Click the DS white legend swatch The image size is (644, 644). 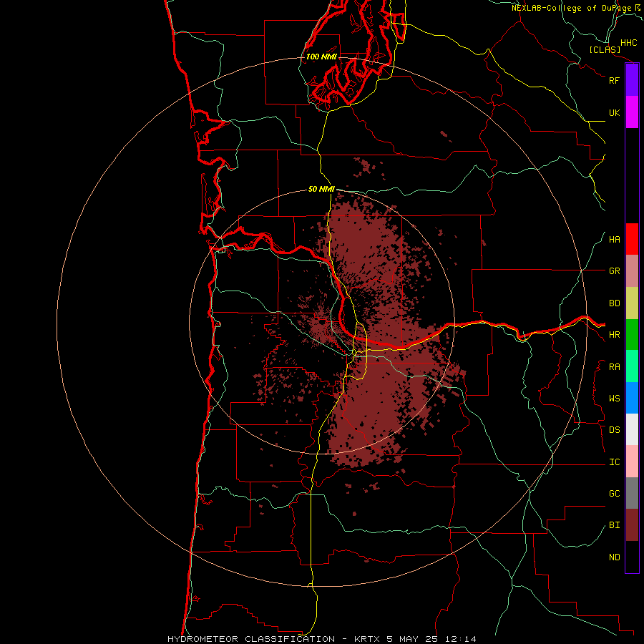(x=632, y=429)
